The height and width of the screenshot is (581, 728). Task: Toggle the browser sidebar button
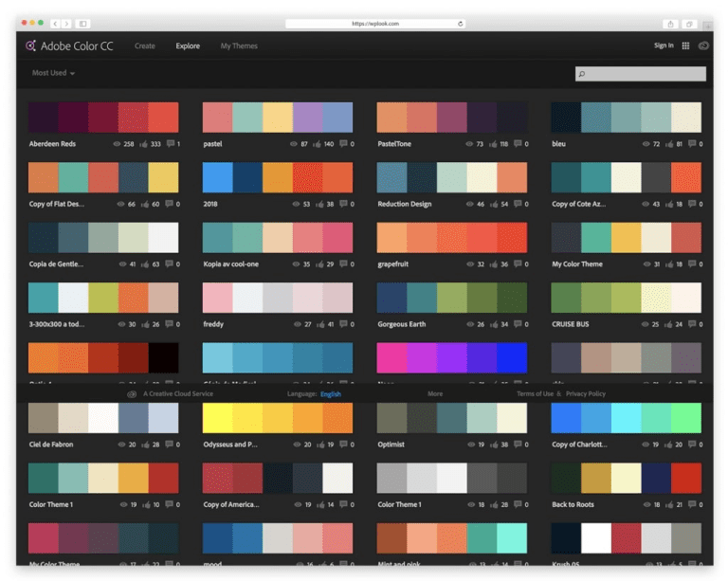tap(82, 24)
